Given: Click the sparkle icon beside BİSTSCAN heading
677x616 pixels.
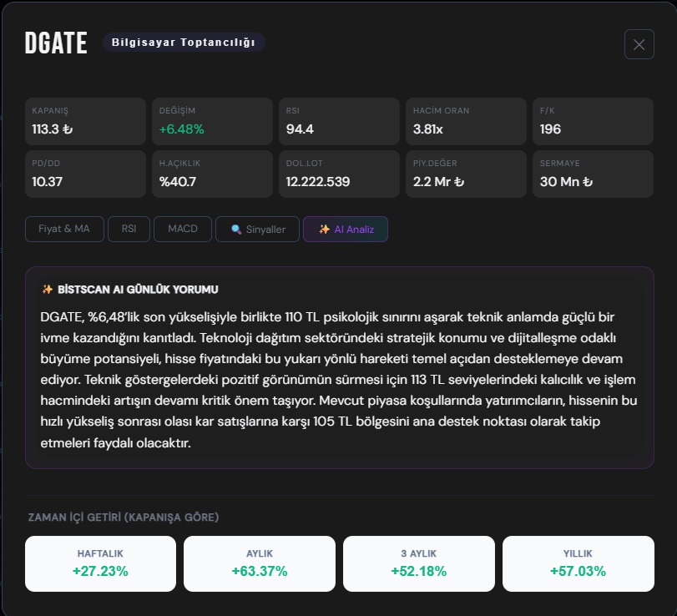Looking at the screenshot, I should pos(47,290).
